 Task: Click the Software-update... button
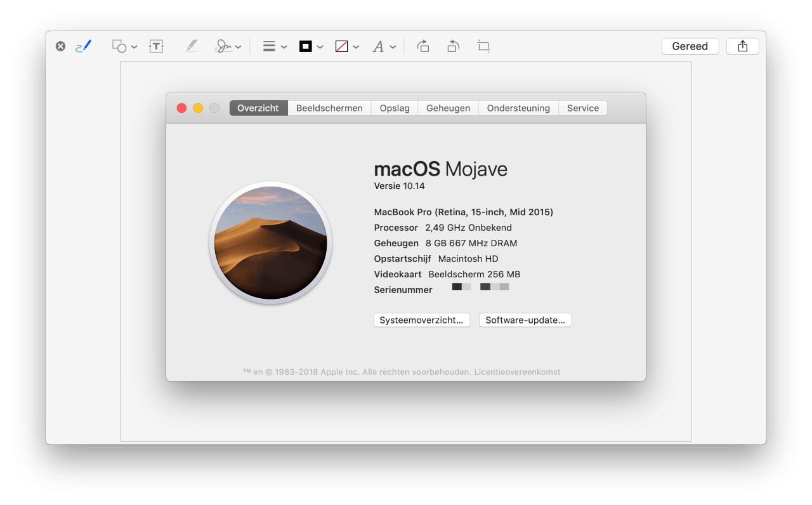[x=525, y=320]
